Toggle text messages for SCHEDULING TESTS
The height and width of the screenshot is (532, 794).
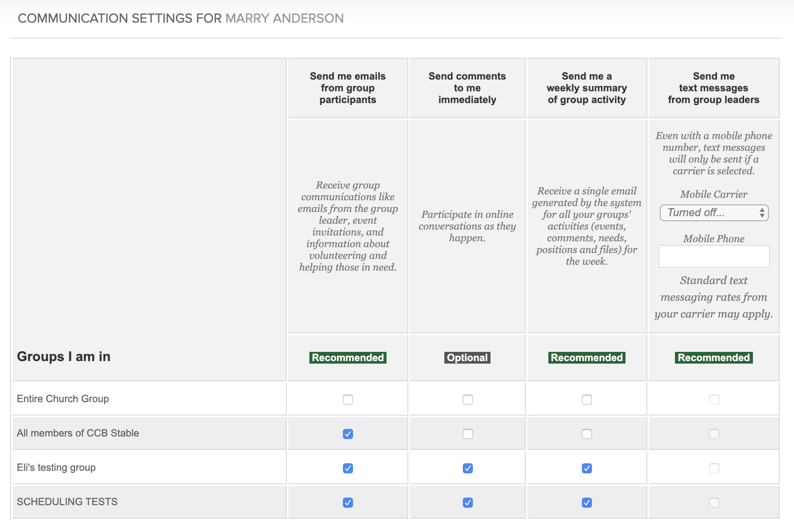tap(714, 503)
